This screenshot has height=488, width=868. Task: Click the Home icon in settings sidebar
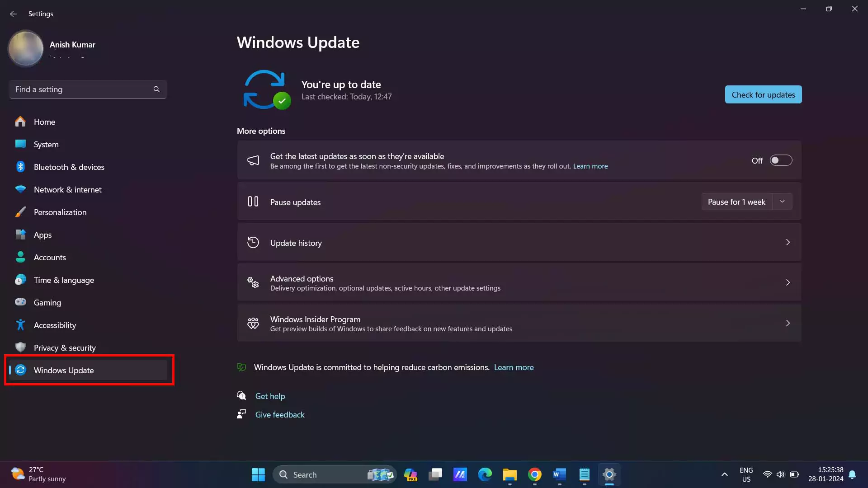point(21,122)
